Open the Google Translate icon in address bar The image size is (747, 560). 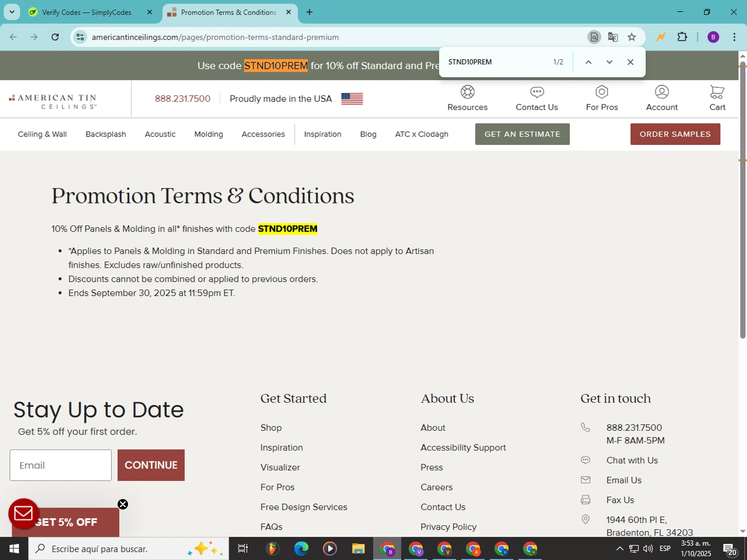click(x=613, y=37)
